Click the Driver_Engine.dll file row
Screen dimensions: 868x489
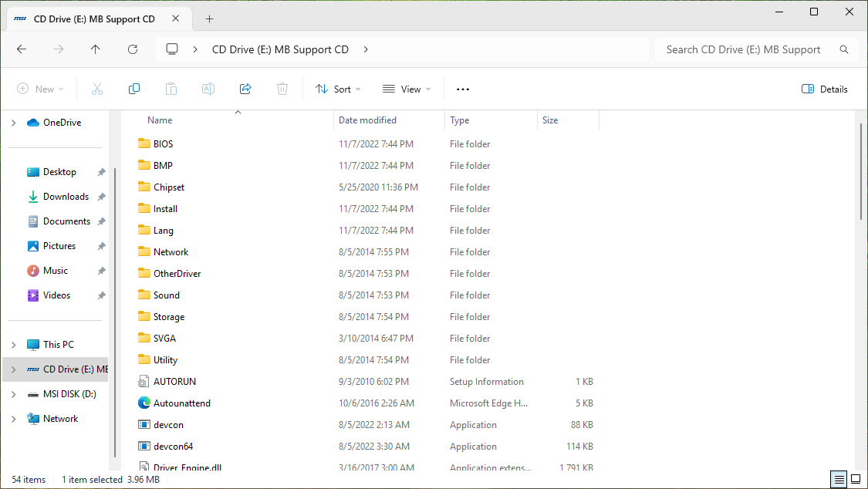coord(366,467)
